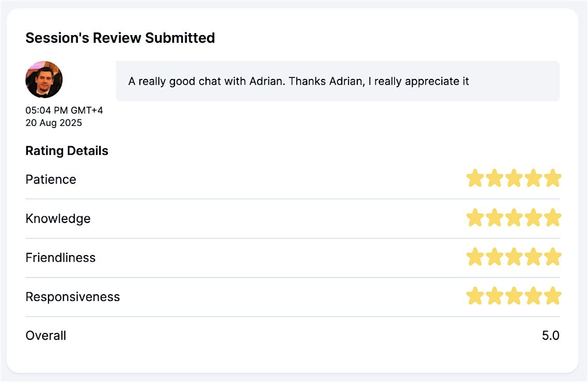
Task: Click the review comment text box
Action: point(338,81)
